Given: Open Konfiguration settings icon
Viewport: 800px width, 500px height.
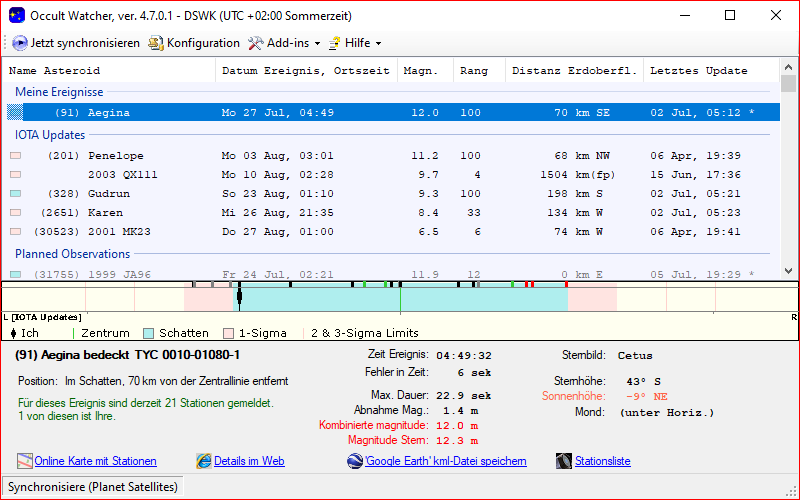Looking at the screenshot, I should coord(156,43).
